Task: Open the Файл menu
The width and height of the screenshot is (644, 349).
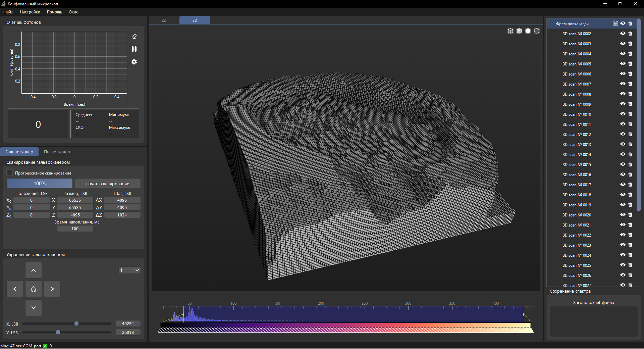Action: click(x=8, y=12)
